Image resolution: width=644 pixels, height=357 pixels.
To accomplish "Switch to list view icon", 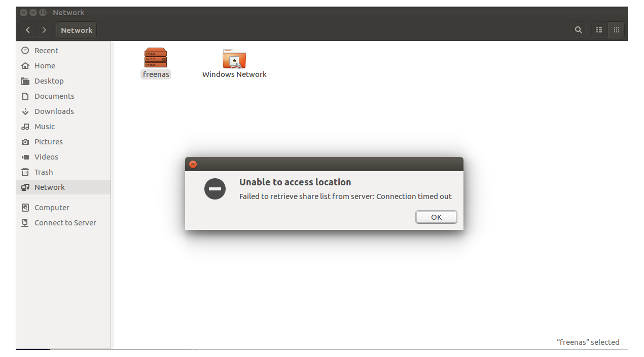I will [599, 30].
